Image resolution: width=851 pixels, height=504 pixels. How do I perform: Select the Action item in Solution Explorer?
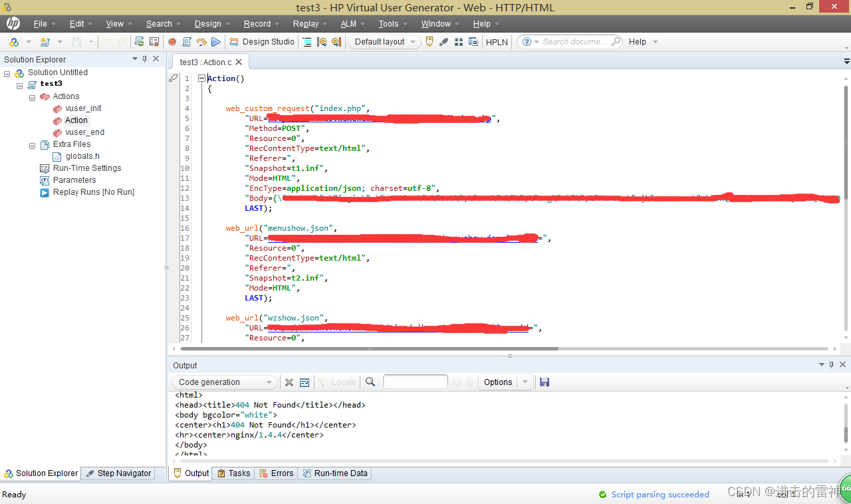point(76,120)
